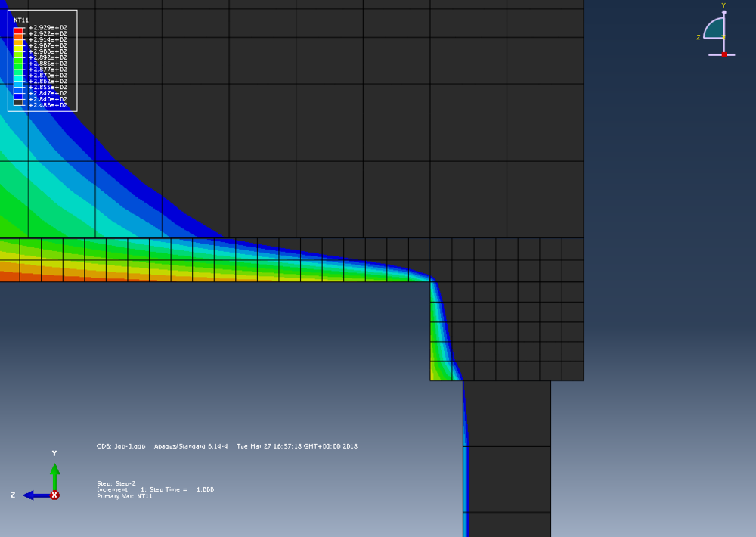This screenshot has height=537, width=756.
Task: Click the cyan legend color swatch
Action: click(18, 78)
